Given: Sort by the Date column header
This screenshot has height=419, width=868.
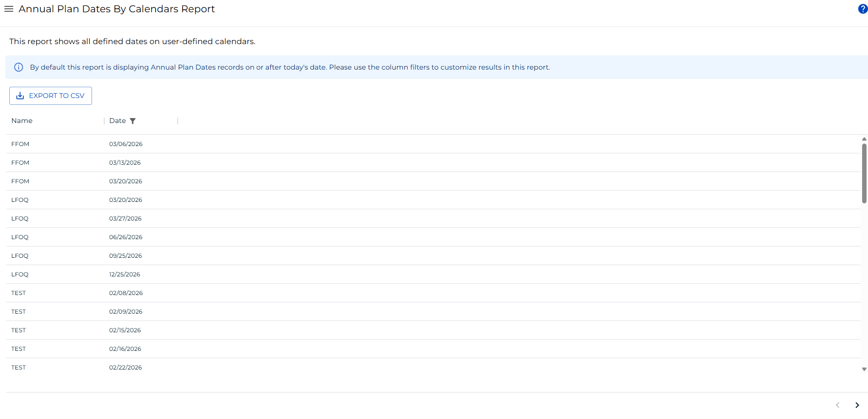Looking at the screenshot, I should pyautogui.click(x=117, y=121).
